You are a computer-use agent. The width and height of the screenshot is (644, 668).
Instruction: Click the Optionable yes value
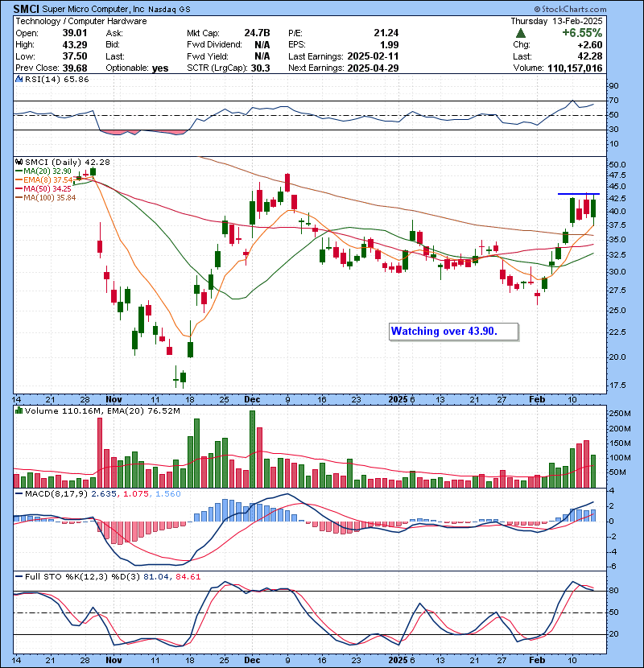160,68
